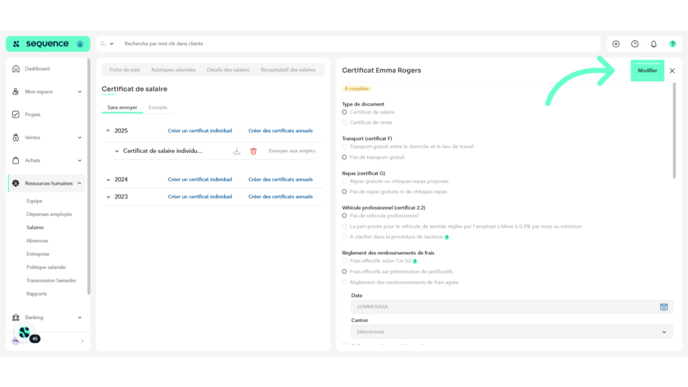Screen dimensions: 688x387
Task: Click the sidebar vertical scrollbar
Action: pos(89,176)
